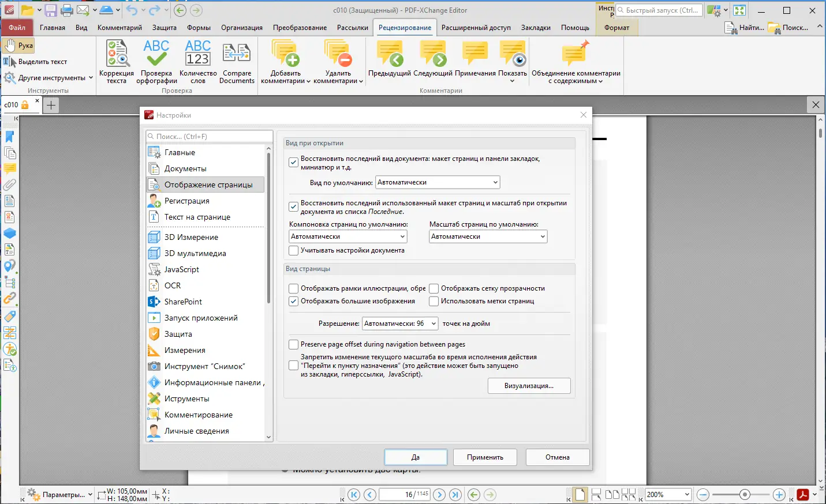Open the Attachments panel (paperclip icon)
The image size is (826, 504).
pos(10,185)
